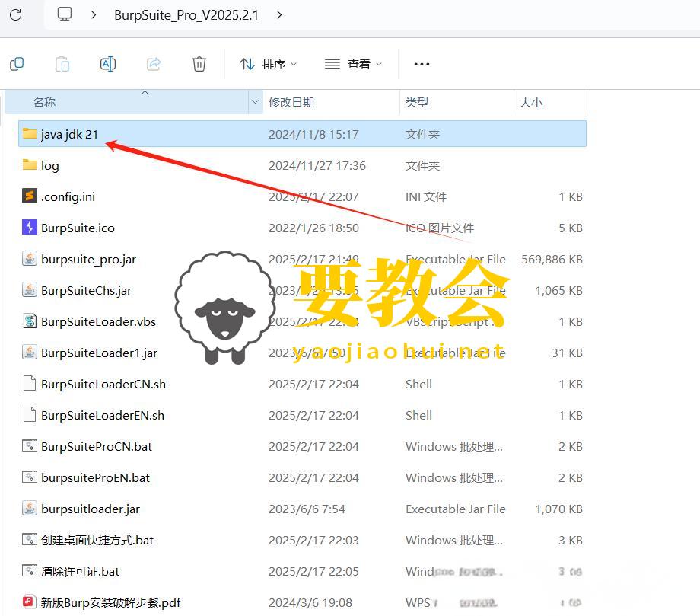Select the file name log
700x616 pixels.
(x=50, y=166)
